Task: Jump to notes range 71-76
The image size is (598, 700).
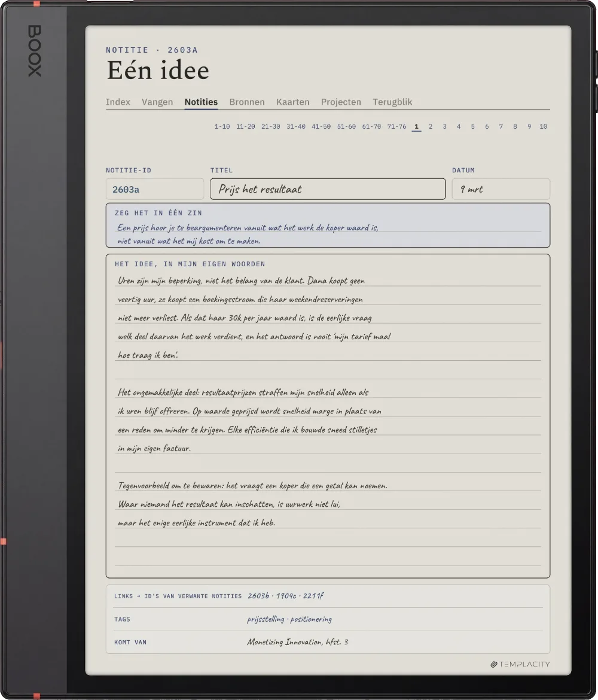Action: (396, 126)
